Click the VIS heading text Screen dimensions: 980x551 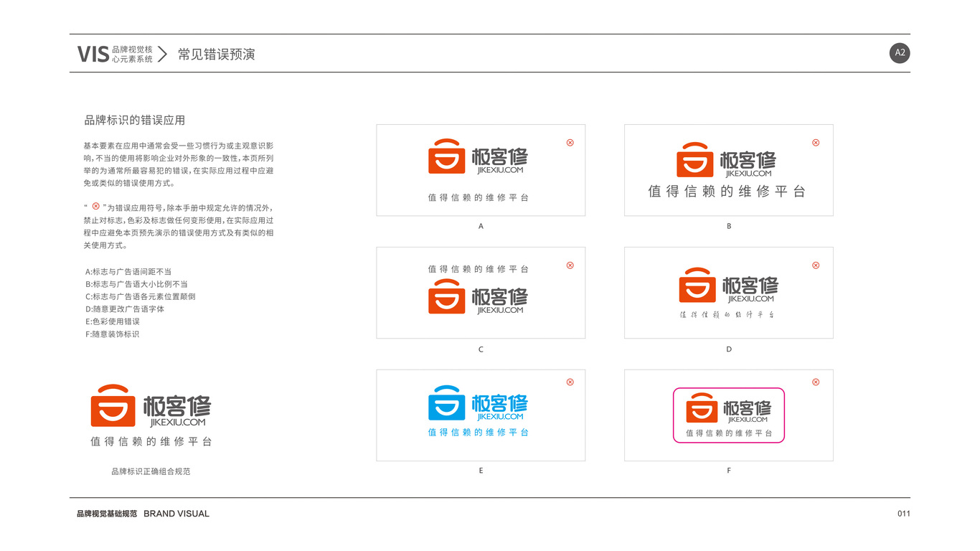point(93,54)
